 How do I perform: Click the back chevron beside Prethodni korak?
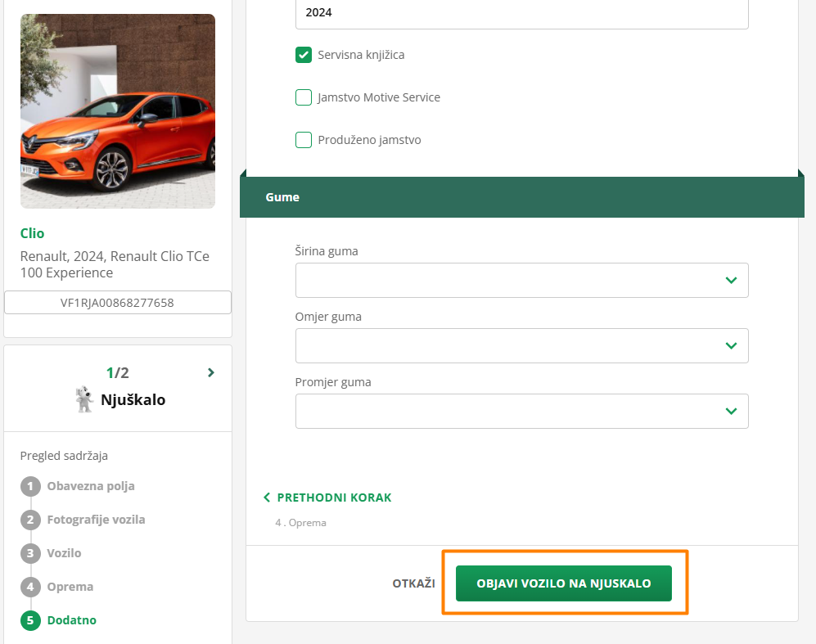[267, 498]
